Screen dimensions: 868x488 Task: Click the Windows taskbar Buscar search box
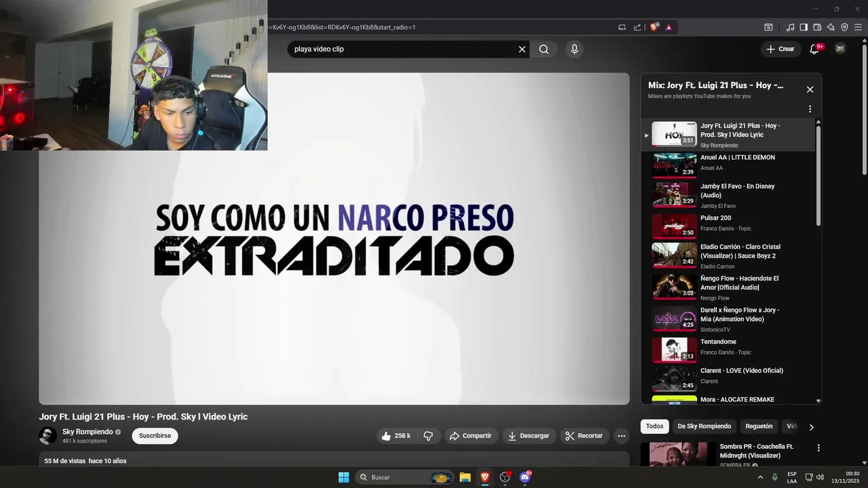[406, 477]
